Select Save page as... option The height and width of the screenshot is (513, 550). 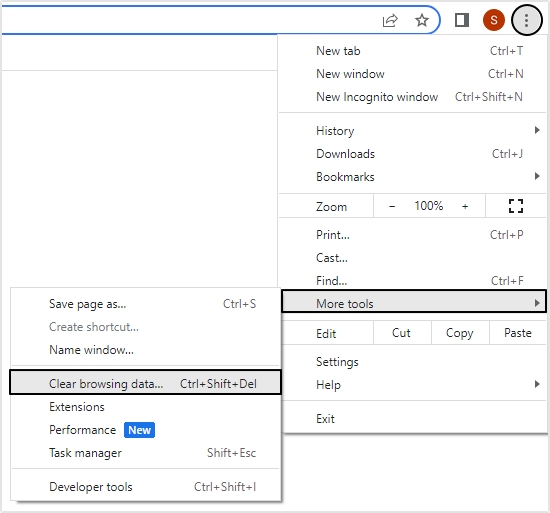146,304
